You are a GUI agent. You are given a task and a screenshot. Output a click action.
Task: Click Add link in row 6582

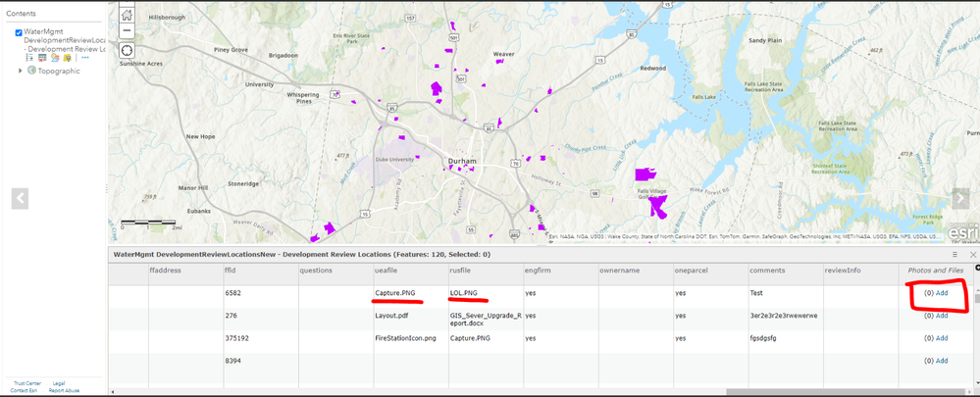pyautogui.click(x=941, y=293)
